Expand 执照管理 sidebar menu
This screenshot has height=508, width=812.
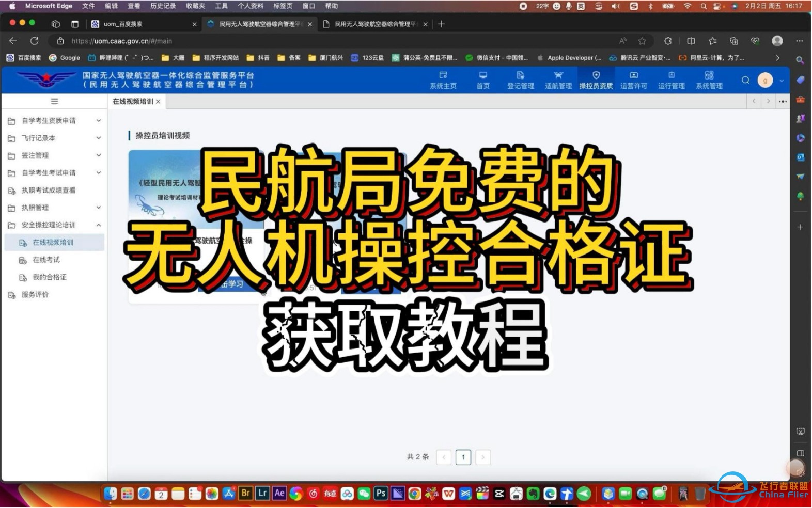(x=54, y=208)
